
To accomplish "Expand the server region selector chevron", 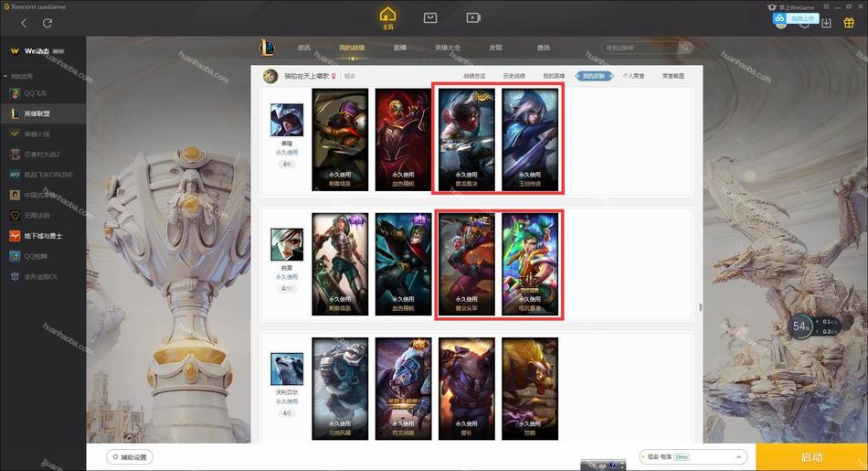I will [738, 457].
